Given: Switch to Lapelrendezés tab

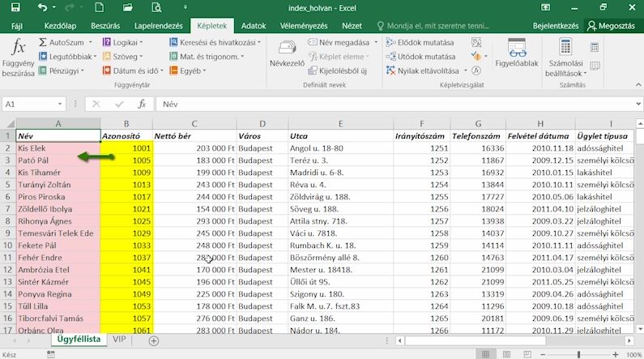Looking at the screenshot, I should coord(159,26).
